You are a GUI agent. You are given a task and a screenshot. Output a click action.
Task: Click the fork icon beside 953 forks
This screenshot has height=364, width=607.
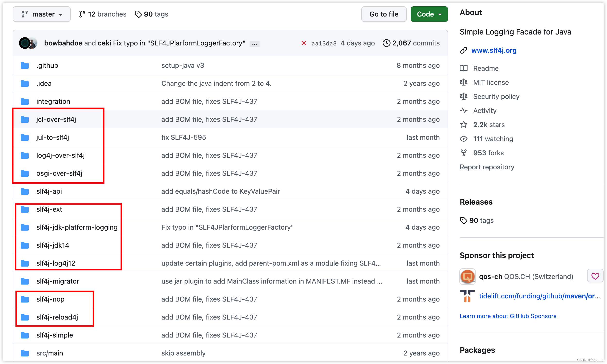point(463,153)
